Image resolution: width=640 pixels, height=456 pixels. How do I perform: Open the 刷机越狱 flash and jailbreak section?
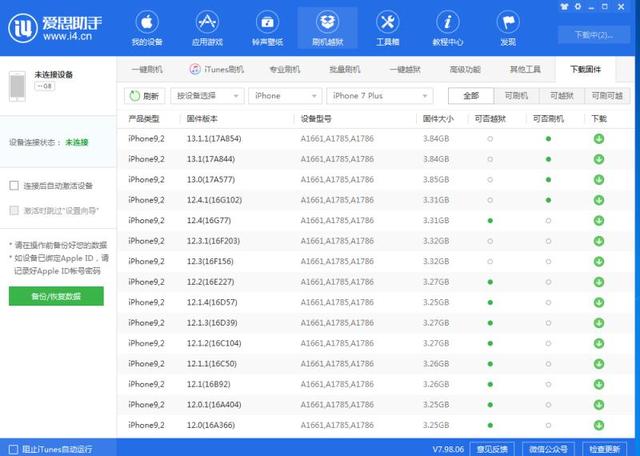(325, 28)
